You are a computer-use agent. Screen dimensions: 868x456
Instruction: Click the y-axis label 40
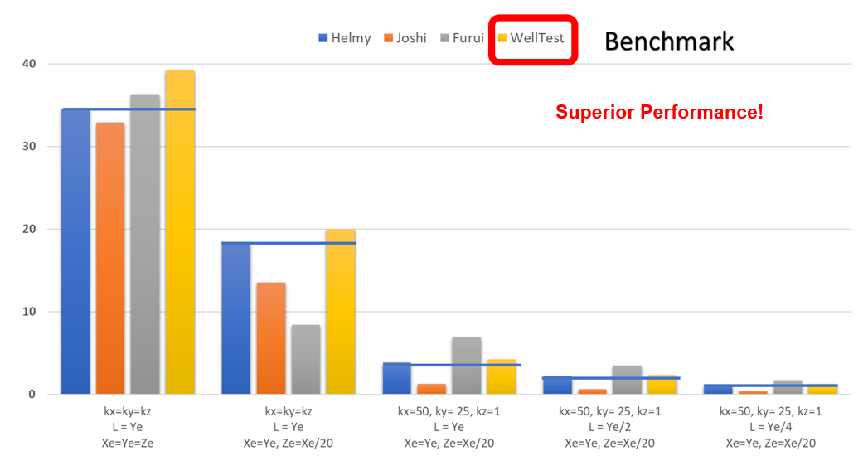(31, 64)
